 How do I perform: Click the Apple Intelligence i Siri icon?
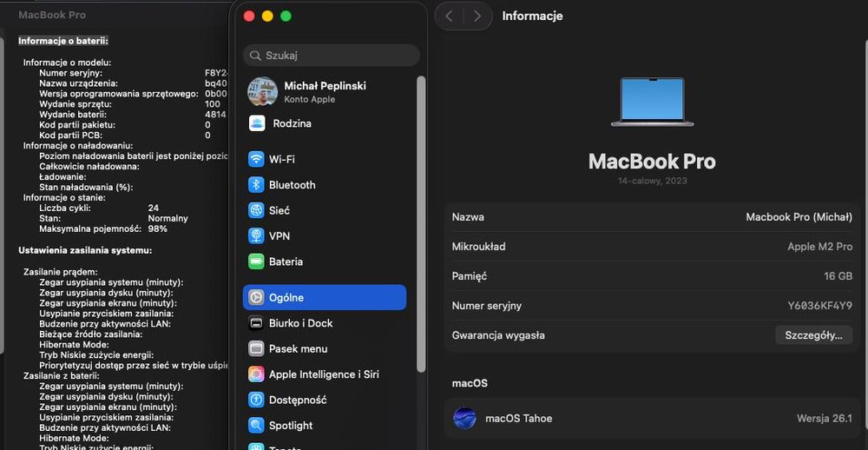point(256,374)
